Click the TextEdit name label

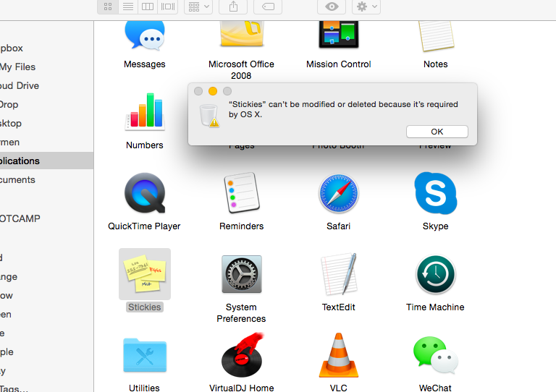[x=338, y=307]
